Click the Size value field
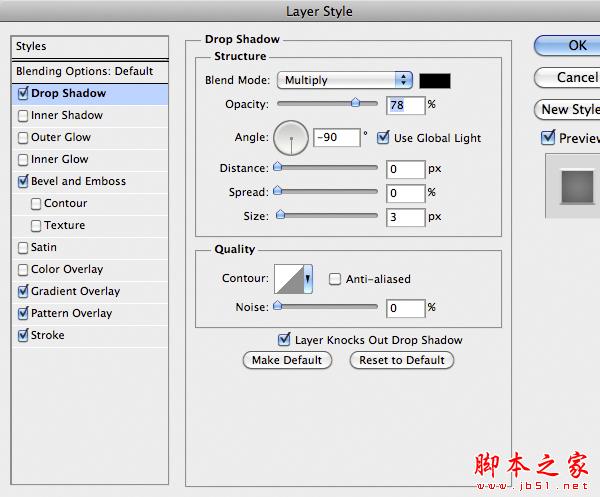This screenshot has height=497, width=600. pyautogui.click(x=406, y=217)
